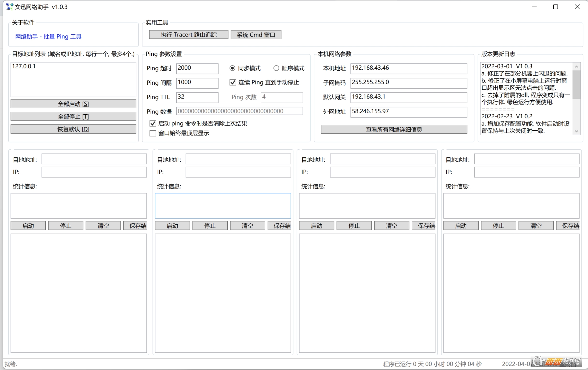Click 网络助手 - 批量 Ping 工具 link
The width and height of the screenshot is (588, 370).
48,36
